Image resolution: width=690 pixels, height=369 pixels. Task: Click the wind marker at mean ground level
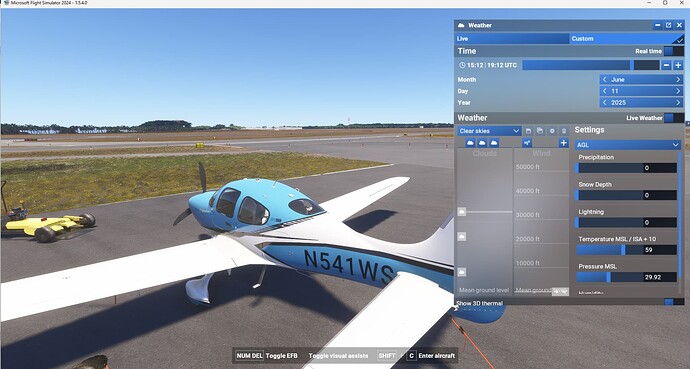560,291
